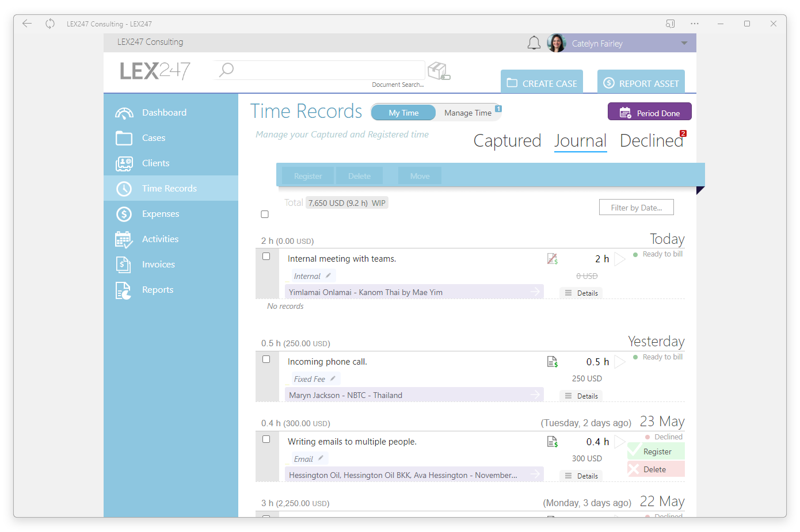Image resolution: width=800 pixels, height=532 pixels.
Task: Click Catelyn Fairley's profile avatar
Action: pos(557,43)
